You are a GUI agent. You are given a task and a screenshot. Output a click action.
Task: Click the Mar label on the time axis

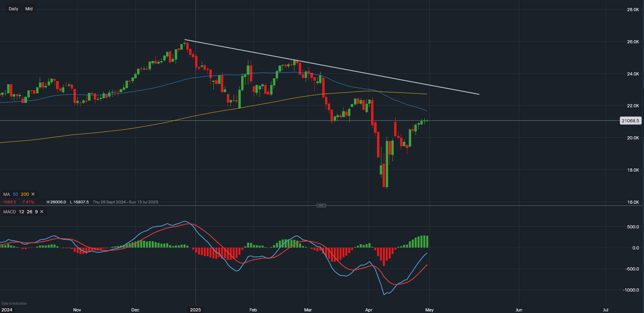[x=308, y=310]
